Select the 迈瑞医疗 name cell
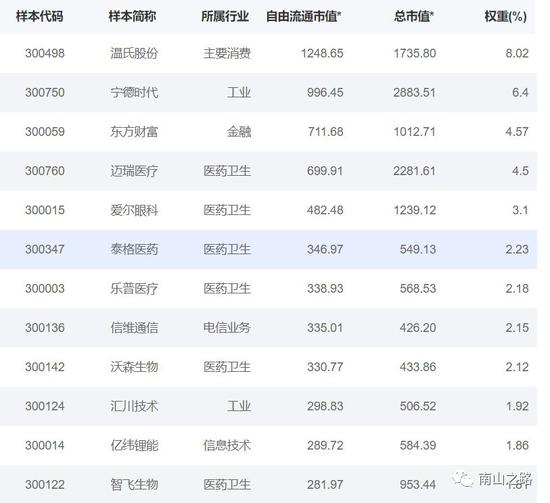550x503 pixels. 134,171
